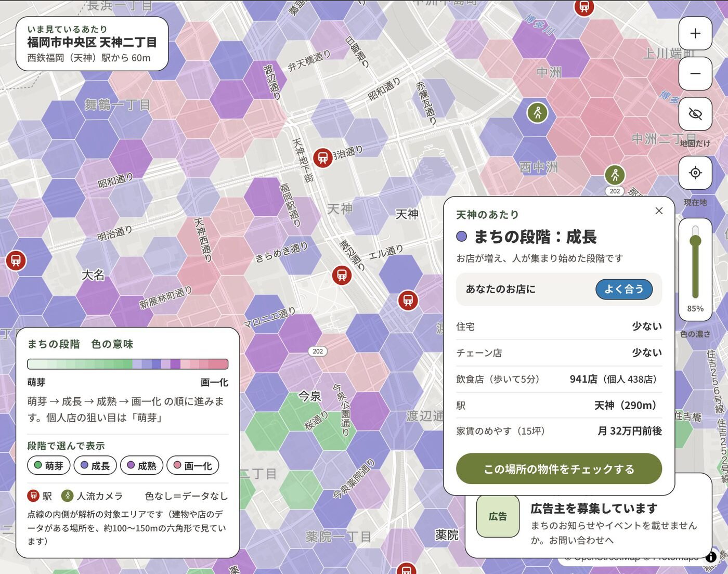
Task: Click the チェーン店 row value 少ない
Action: tap(647, 353)
